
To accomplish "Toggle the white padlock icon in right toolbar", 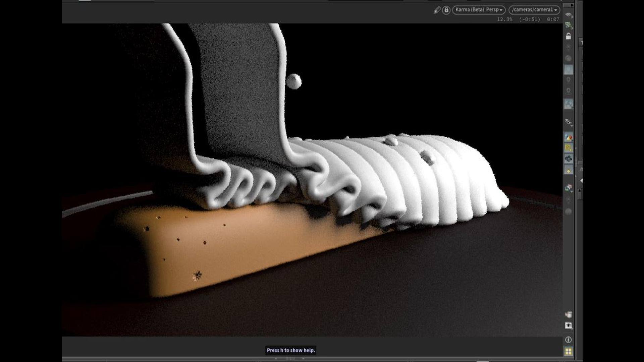I will click(x=568, y=36).
